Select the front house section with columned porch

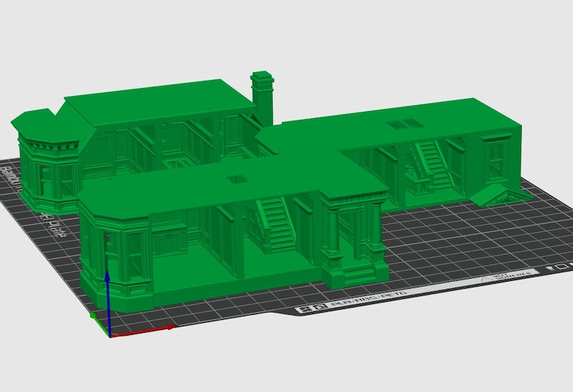tap(234, 230)
